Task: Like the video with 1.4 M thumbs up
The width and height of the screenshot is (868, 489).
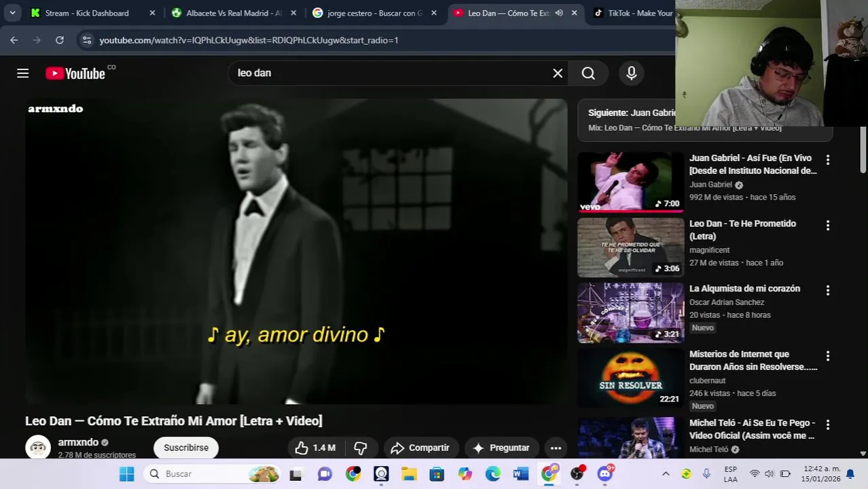Action: (316, 448)
